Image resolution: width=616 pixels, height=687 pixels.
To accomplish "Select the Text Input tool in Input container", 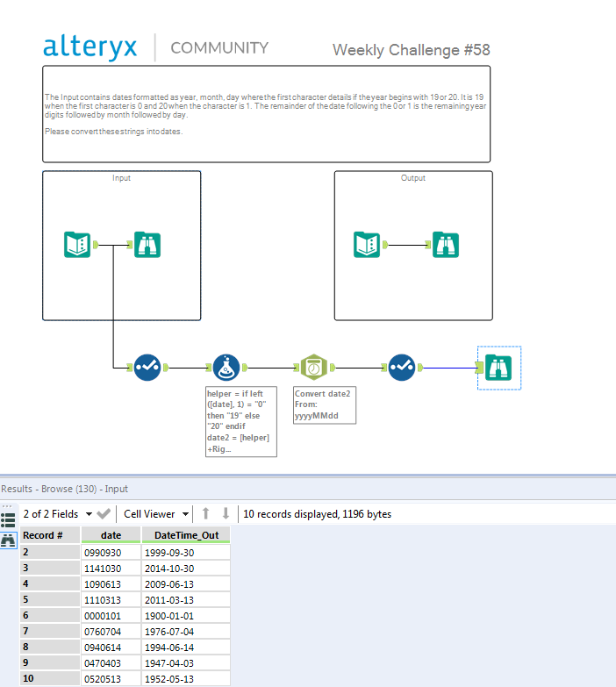I will [x=77, y=245].
